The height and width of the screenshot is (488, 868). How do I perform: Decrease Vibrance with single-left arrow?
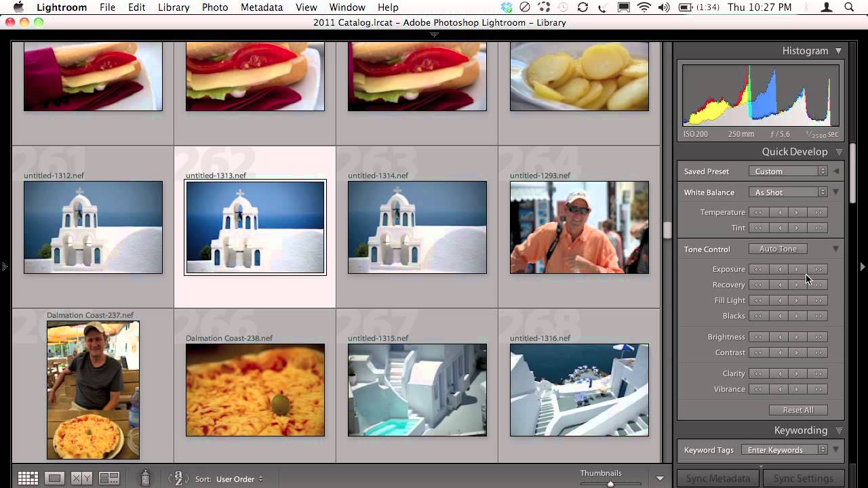coord(778,389)
